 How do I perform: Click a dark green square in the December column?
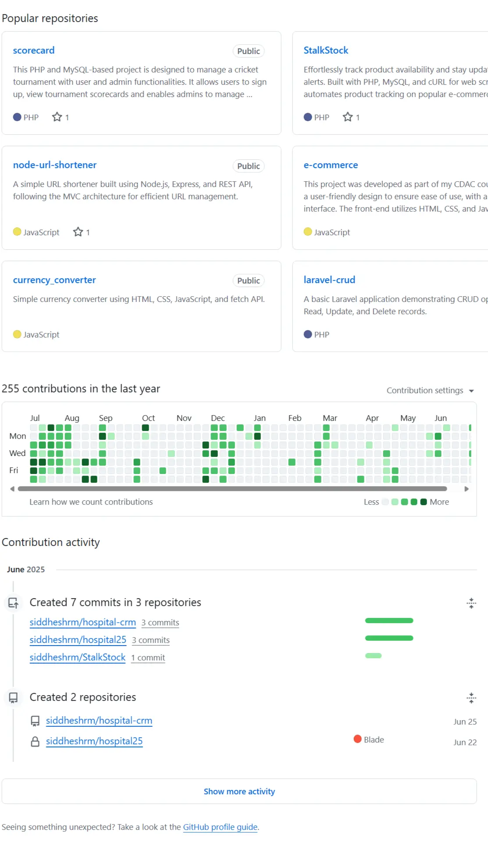tap(215, 453)
